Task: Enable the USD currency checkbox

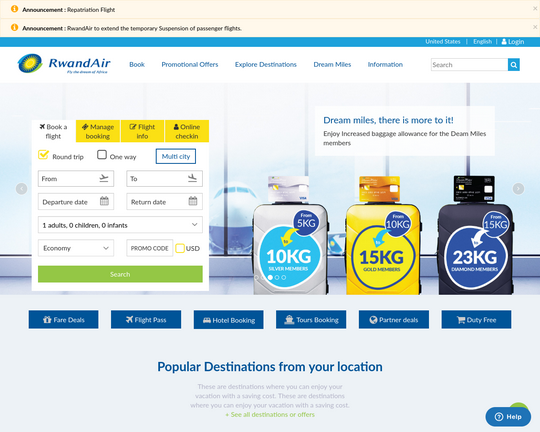Action: tap(180, 248)
